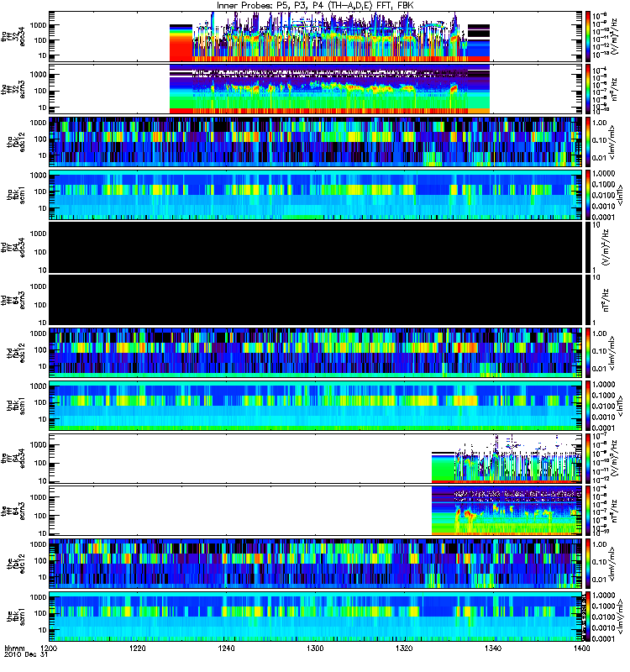Image resolution: width=630 pixels, height=672 pixels.
Task: Click inside the thd fbk scm1 filterbank panel
Action: point(316,406)
